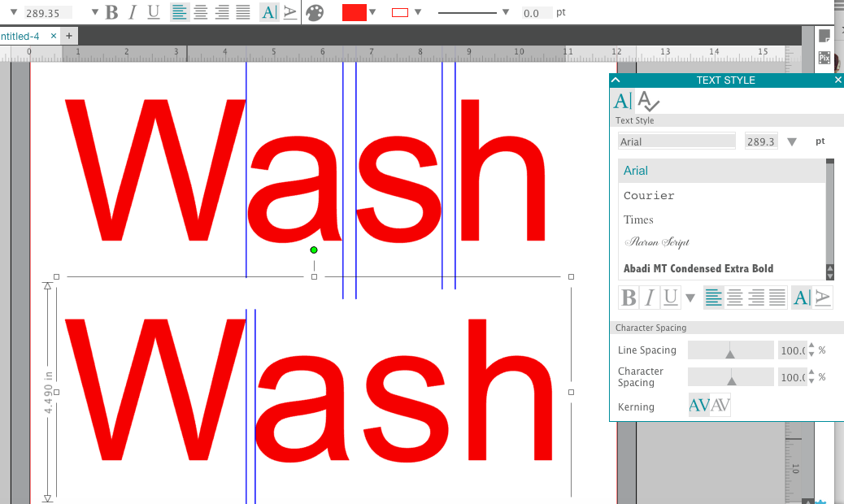The width and height of the screenshot is (844, 504).
Task: Collapse the Text Style panel with the chevron
Action: pos(616,80)
